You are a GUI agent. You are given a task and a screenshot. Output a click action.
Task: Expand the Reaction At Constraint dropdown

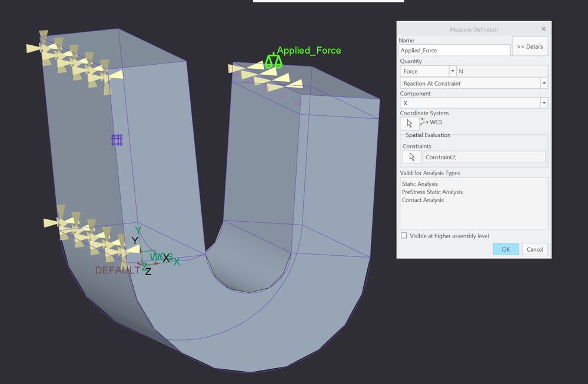click(x=544, y=84)
